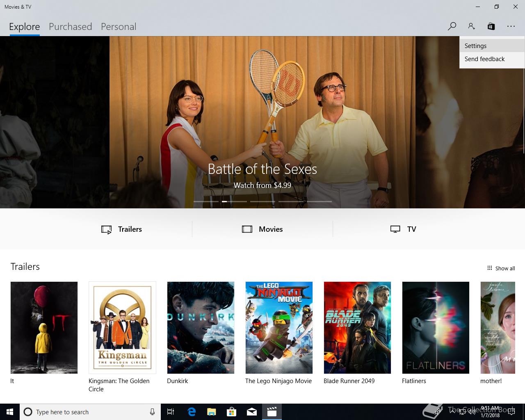The height and width of the screenshot is (420, 525).
Task: Click the Lego Ninjago Movie title text
Action: (278, 381)
